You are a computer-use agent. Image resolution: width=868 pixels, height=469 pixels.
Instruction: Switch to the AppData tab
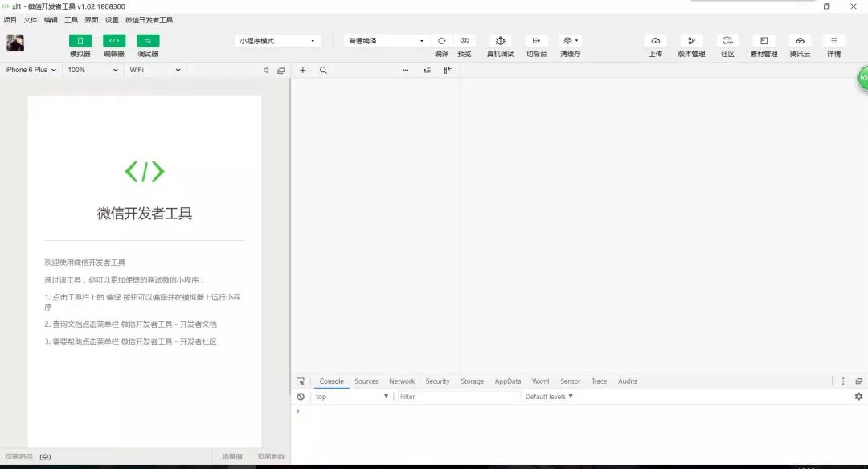[508, 381]
